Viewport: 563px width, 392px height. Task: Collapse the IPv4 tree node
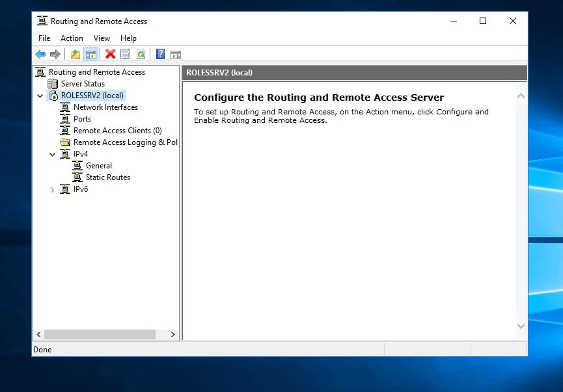[52, 153]
